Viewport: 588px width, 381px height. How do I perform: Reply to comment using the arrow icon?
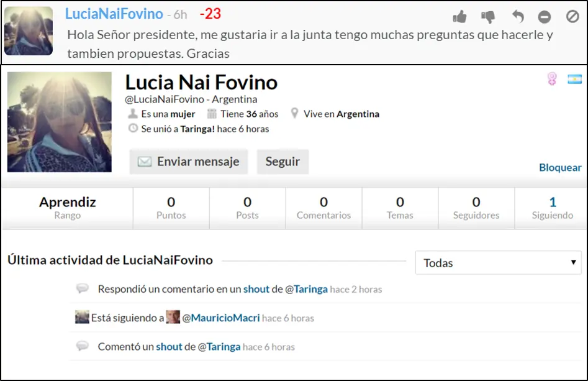point(517,17)
